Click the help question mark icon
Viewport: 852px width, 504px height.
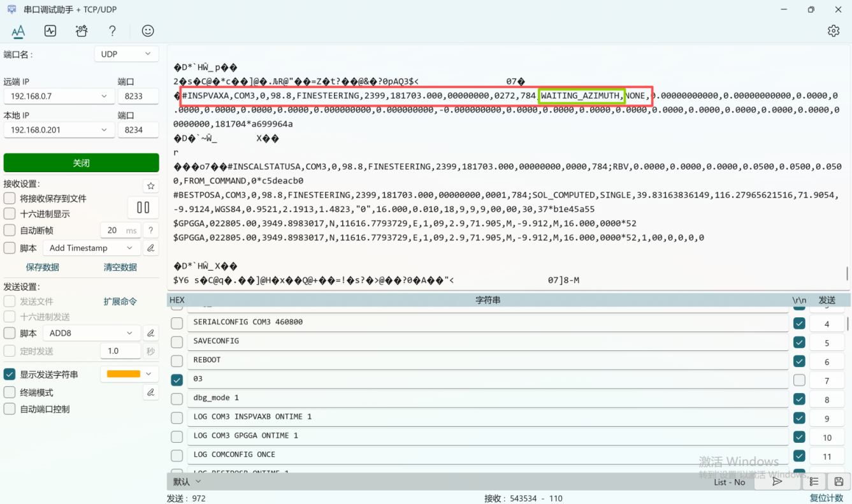pos(112,31)
